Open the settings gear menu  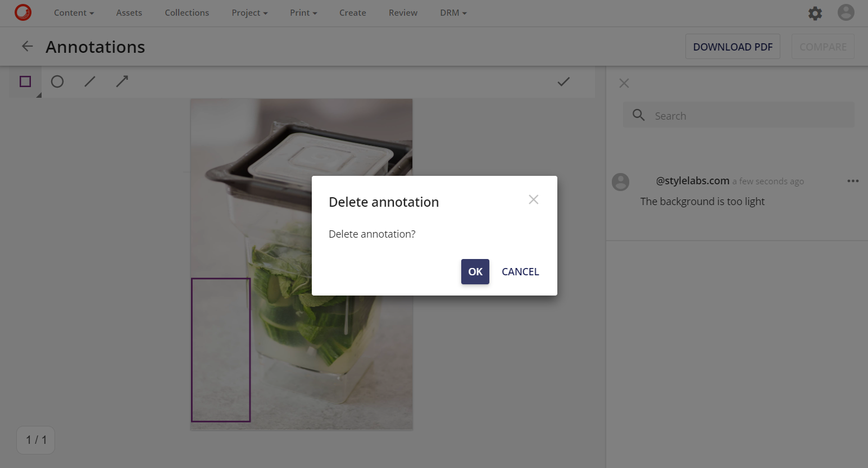tap(815, 13)
